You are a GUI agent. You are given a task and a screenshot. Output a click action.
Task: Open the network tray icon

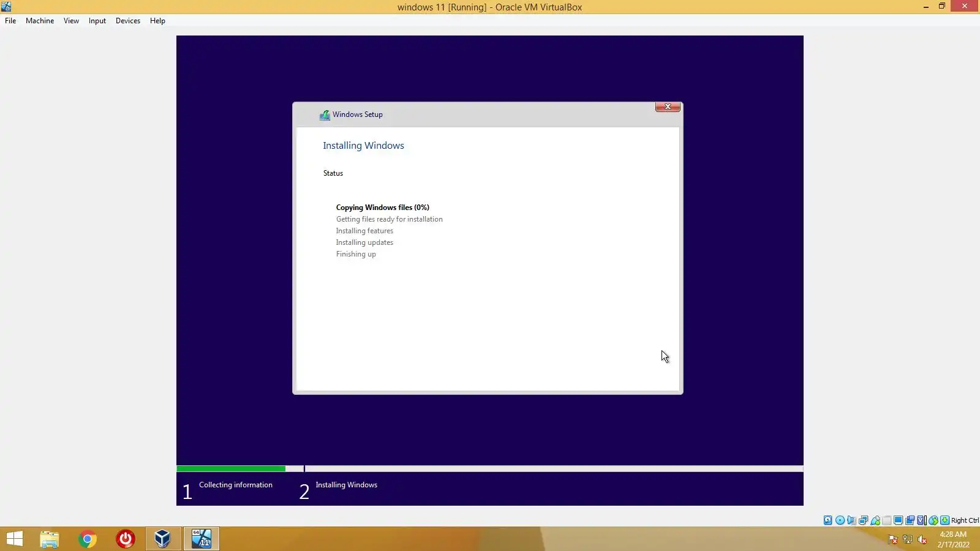[x=908, y=539]
